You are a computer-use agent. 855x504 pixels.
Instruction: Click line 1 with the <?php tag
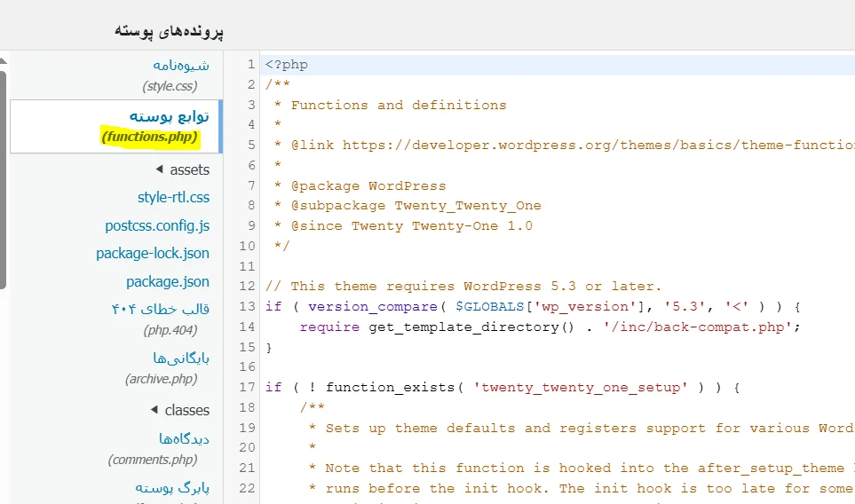(287, 65)
